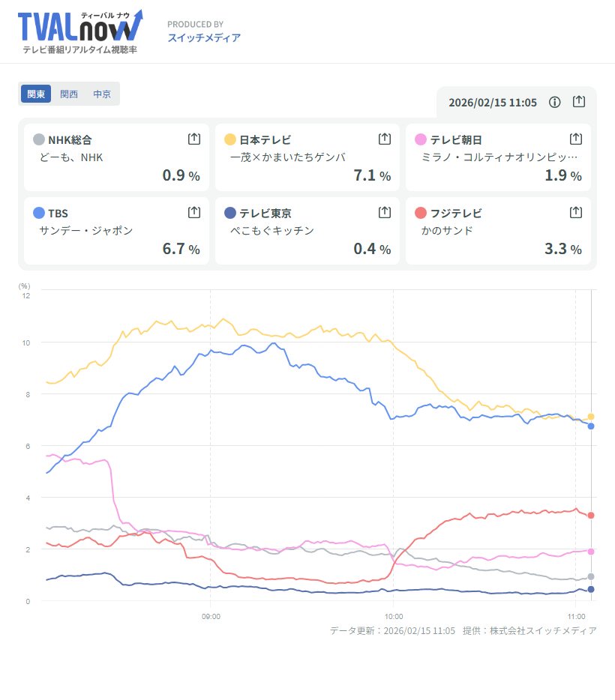Share the テレビ朝日 card
This screenshot has width=615, height=700.
click(x=575, y=139)
